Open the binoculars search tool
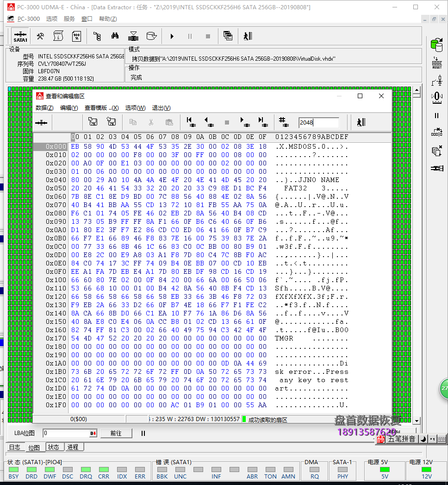The width and height of the screenshot is (448, 485). [x=115, y=36]
